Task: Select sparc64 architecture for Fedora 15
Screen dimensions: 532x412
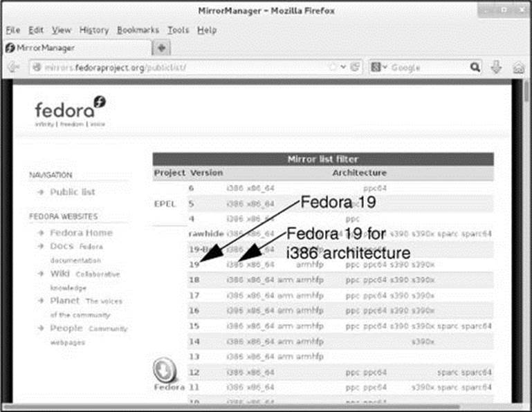Action: coord(477,326)
